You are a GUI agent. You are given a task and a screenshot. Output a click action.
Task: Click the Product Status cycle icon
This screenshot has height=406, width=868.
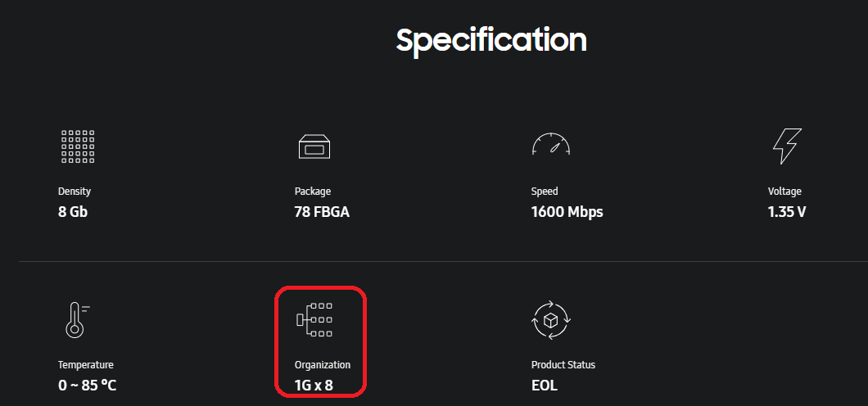pyautogui.click(x=551, y=319)
